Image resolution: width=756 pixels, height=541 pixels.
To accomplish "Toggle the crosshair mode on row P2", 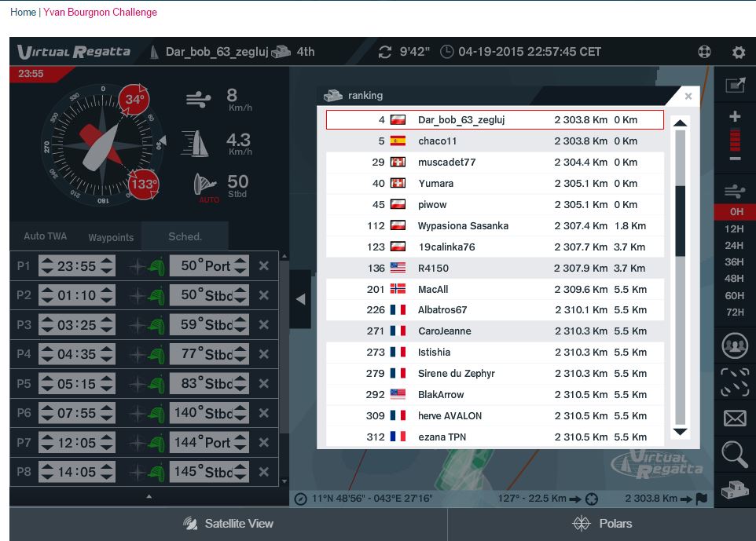I will pyautogui.click(x=137, y=295).
